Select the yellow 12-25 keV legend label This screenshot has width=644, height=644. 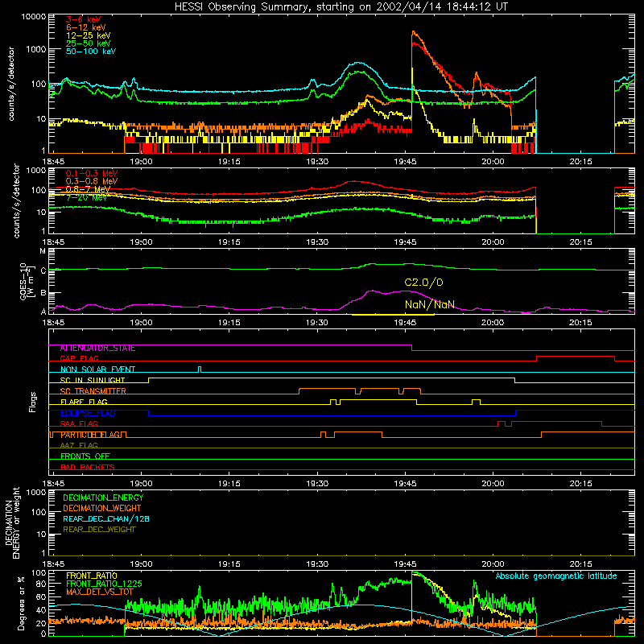(88, 35)
